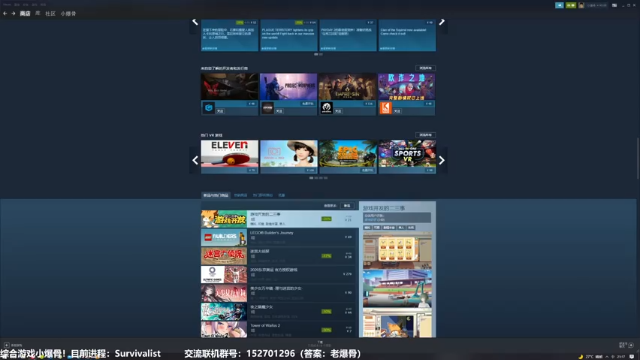This screenshot has height=360, width=640.
Task: Click the blue cube developer logo icon
Action: (x=209, y=108)
